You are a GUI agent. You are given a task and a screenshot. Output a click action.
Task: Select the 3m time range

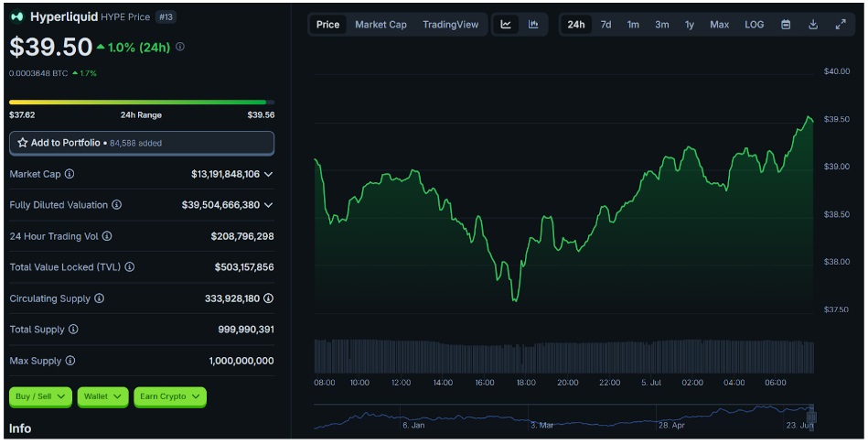(662, 25)
